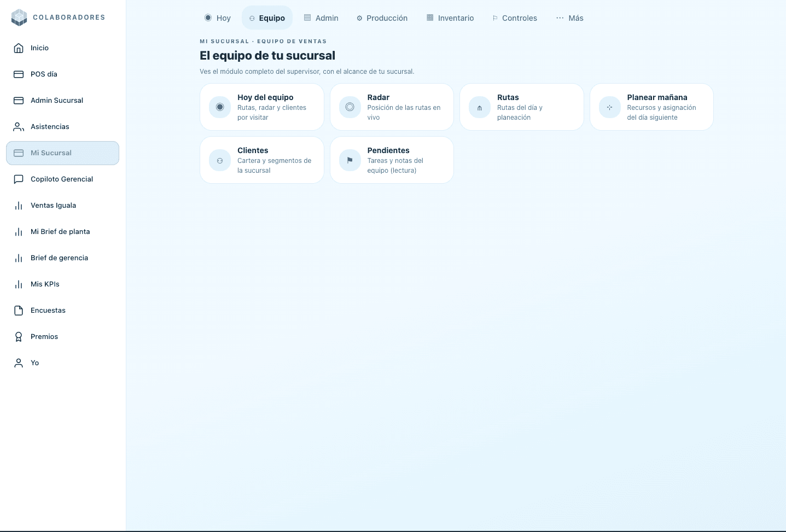786x532 pixels.
Task: Open Copiloto Gerencial sidebar link text
Action: pyautogui.click(x=62, y=179)
